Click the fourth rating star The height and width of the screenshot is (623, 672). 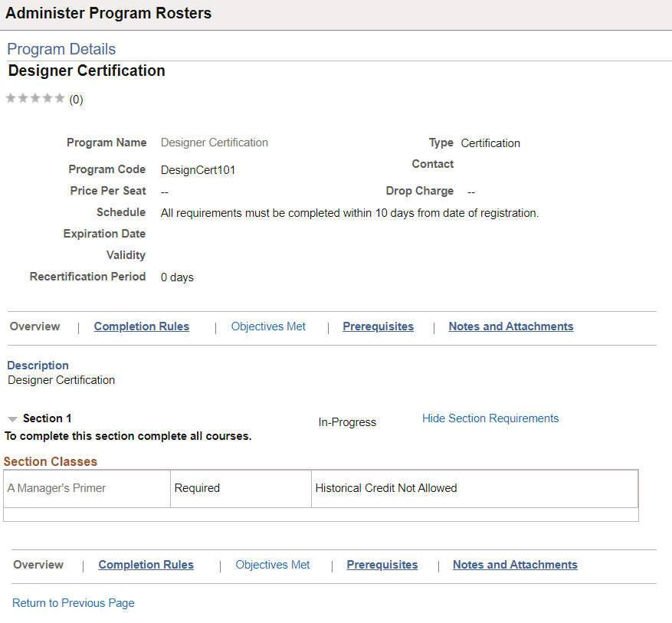pyautogui.click(x=47, y=98)
